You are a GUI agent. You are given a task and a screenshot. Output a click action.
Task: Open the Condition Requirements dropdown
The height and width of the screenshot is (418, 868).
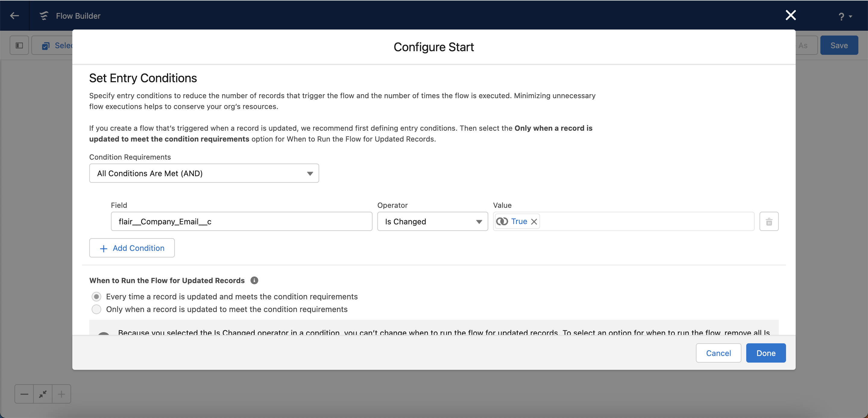click(204, 173)
